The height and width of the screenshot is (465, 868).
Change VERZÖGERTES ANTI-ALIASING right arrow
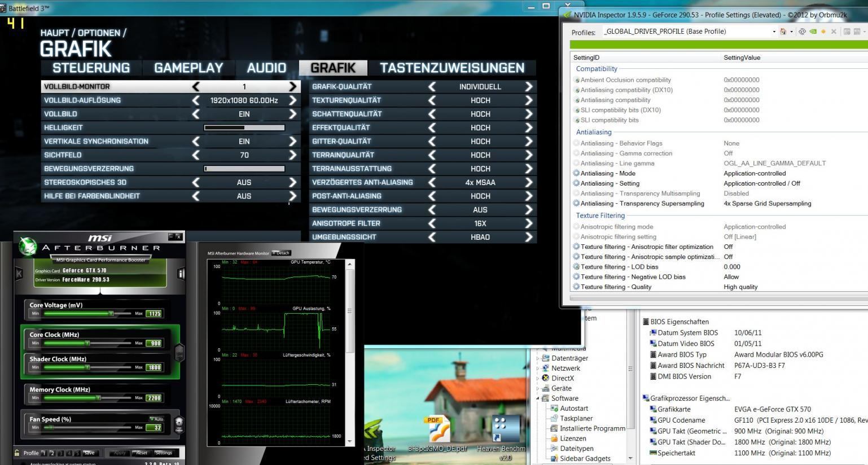coord(529,182)
